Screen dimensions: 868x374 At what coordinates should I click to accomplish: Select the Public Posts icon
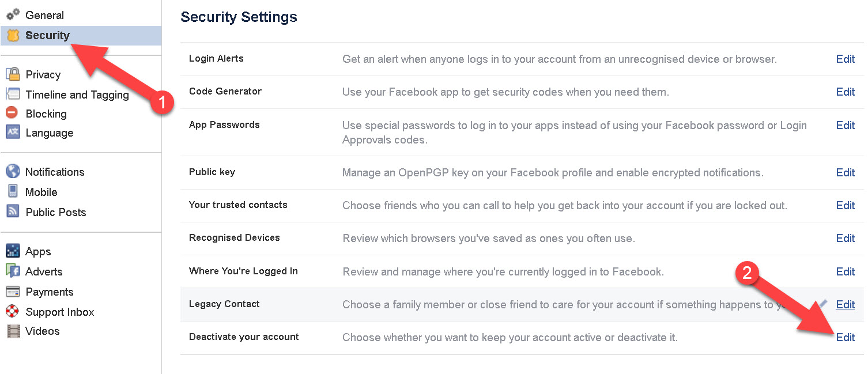[14, 211]
